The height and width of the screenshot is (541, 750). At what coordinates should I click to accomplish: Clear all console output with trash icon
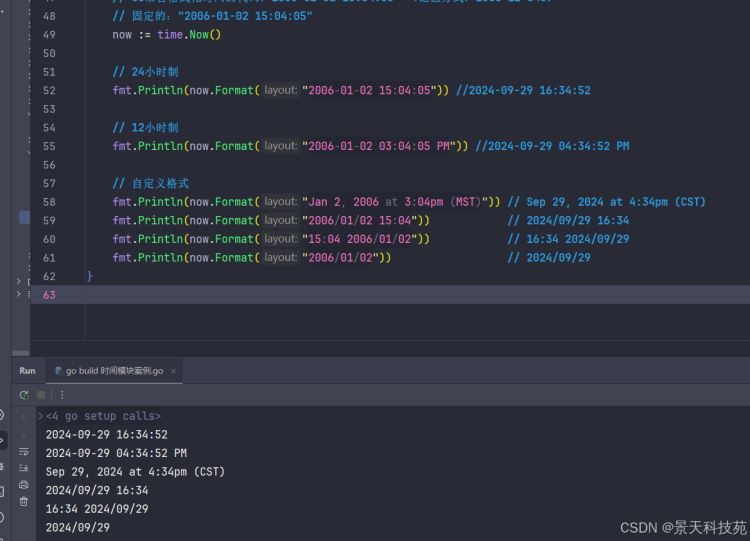(x=23, y=501)
